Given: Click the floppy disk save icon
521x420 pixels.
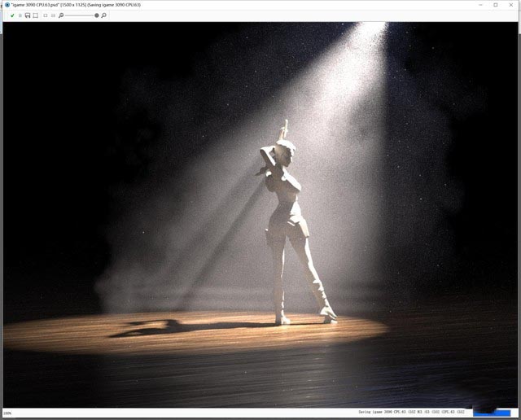Looking at the screenshot, I should [x=28, y=15].
